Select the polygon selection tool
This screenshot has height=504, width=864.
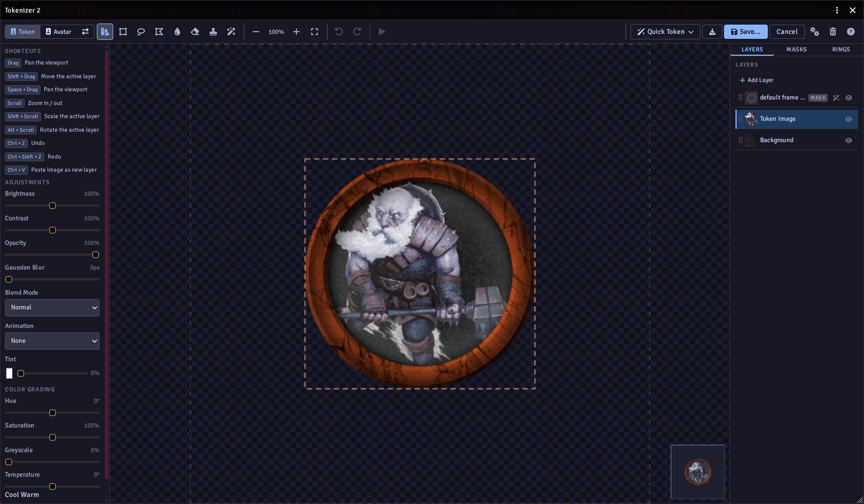coord(159,32)
